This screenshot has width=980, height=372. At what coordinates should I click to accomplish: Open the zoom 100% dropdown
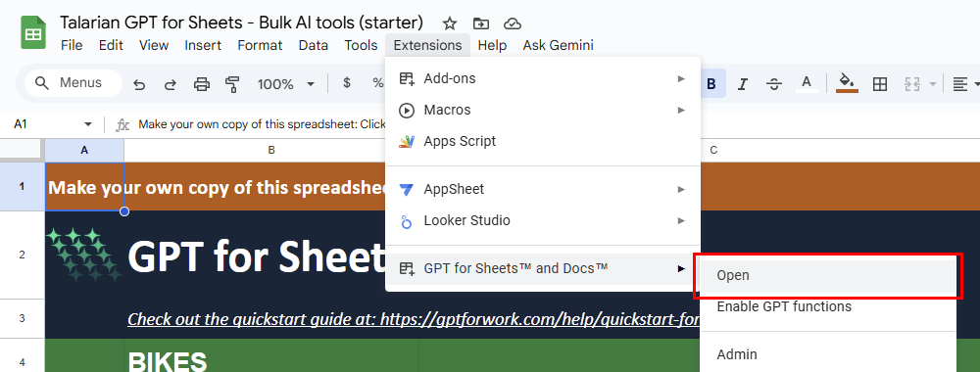(x=285, y=83)
